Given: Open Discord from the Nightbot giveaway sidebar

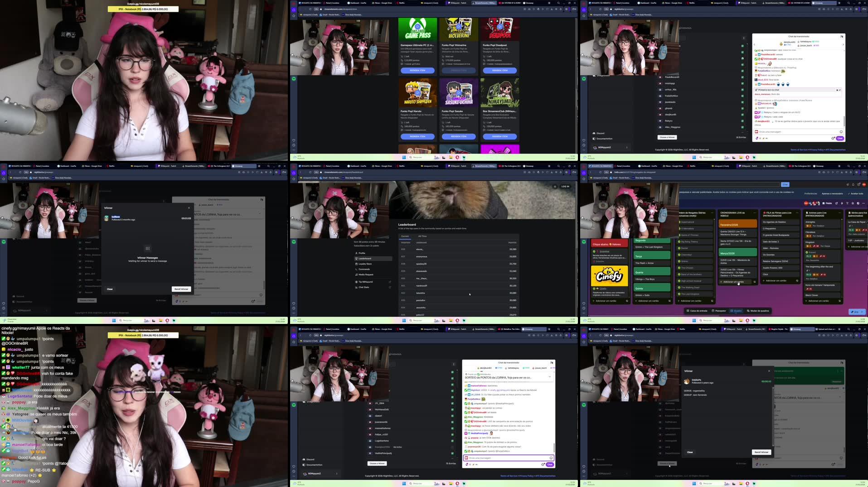Looking at the screenshot, I should (x=310, y=459).
